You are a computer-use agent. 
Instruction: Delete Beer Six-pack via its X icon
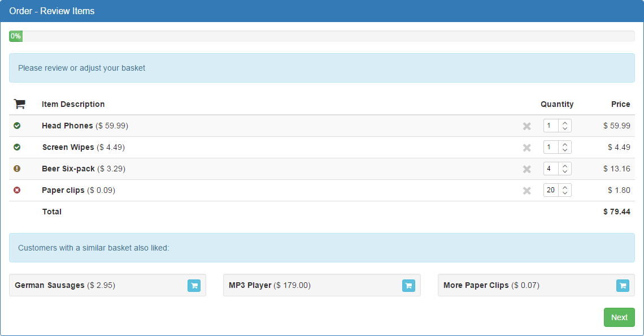pos(526,169)
